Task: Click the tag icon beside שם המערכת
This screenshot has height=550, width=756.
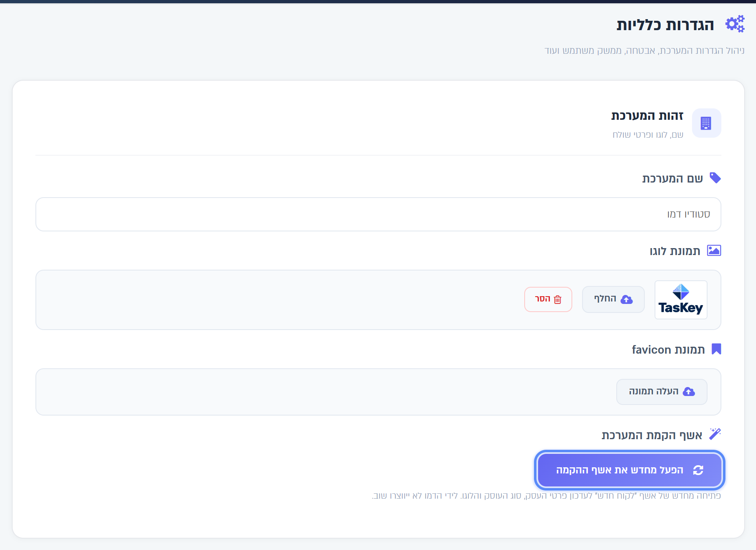Action: [715, 178]
